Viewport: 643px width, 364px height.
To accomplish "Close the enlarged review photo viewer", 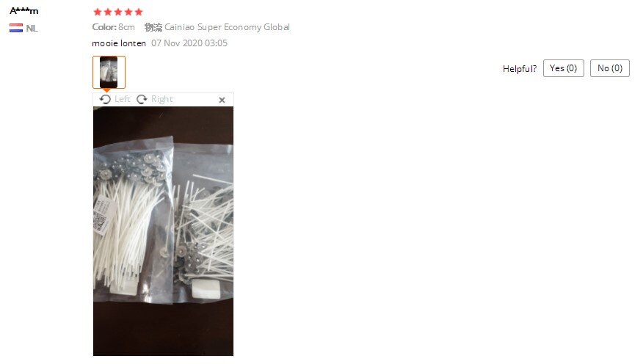I will [x=222, y=100].
